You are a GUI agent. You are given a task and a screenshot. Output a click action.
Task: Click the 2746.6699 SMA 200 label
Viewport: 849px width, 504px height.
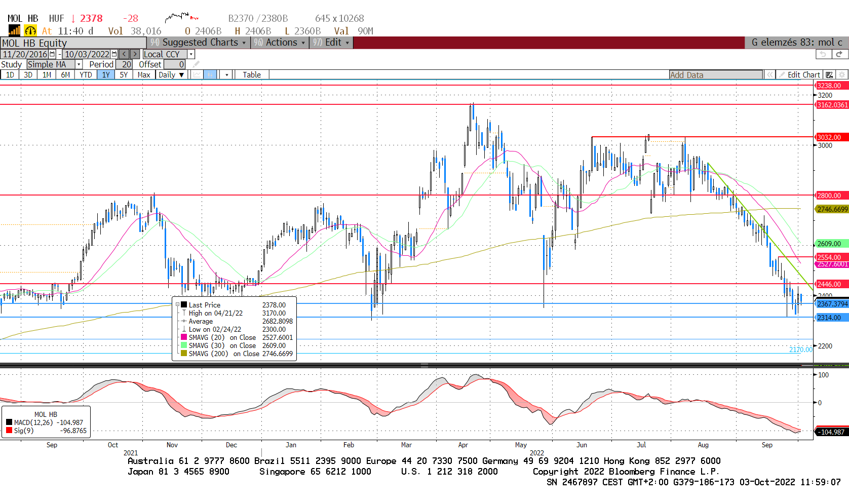[x=832, y=209]
